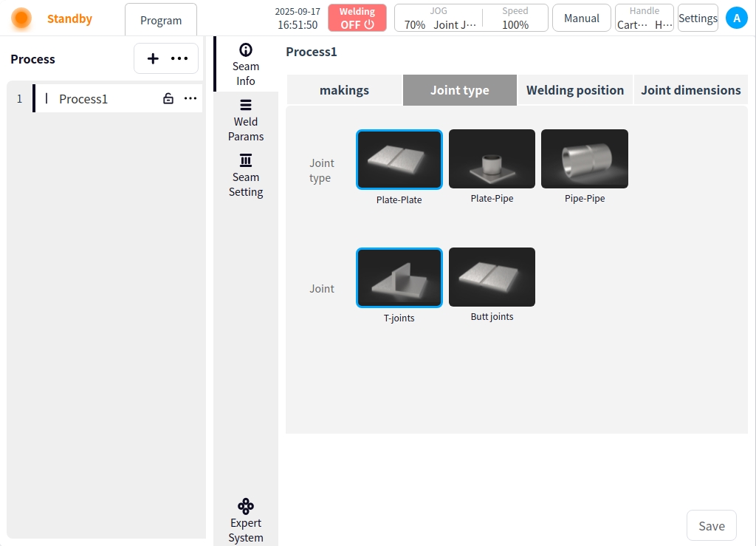Open the Settings button

[698, 18]
